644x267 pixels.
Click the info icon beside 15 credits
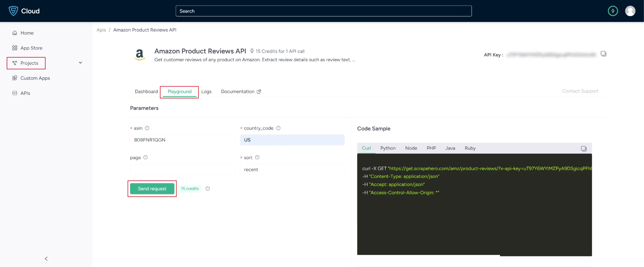click(208, 189)
